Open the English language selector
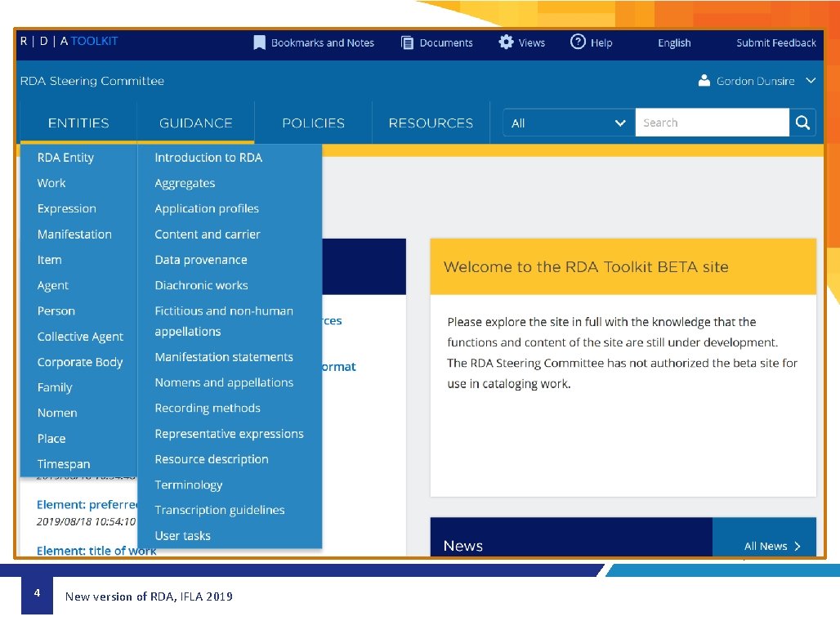840x630 pixels. [x=673, y=42]
